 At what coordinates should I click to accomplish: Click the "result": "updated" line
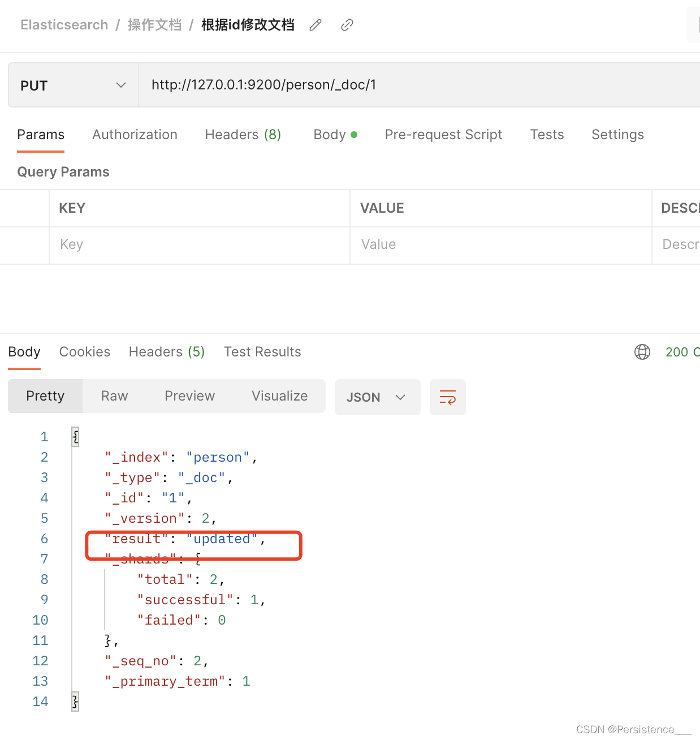(x=185, y=539)
